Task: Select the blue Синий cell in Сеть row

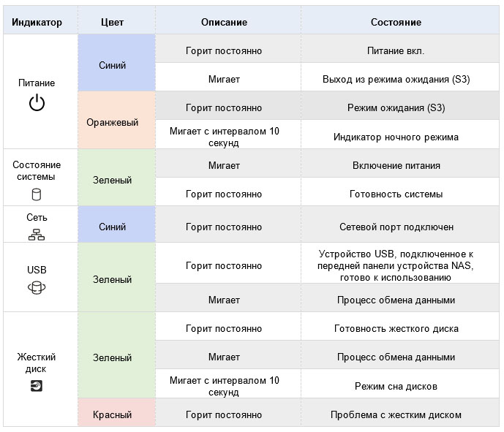Action: (x=112, y=227)
